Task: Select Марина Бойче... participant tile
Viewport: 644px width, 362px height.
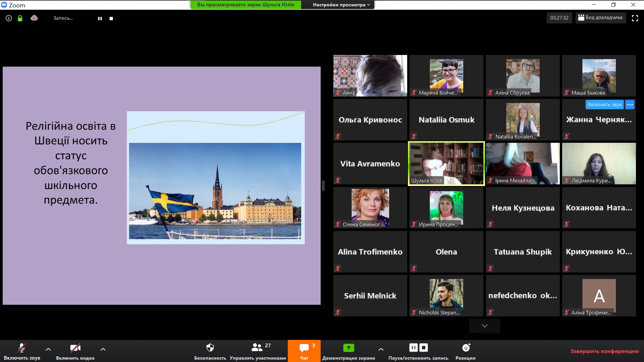Action: tap(446, 76)
